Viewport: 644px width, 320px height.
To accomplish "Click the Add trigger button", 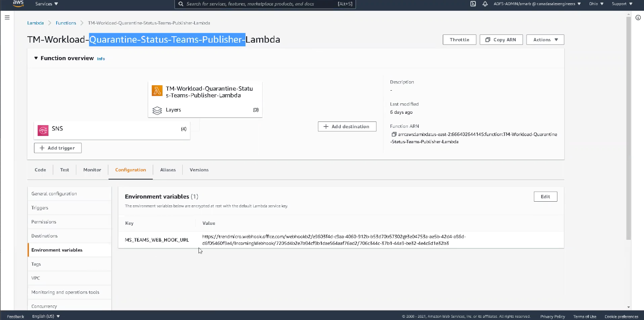I will coord(58,148).
